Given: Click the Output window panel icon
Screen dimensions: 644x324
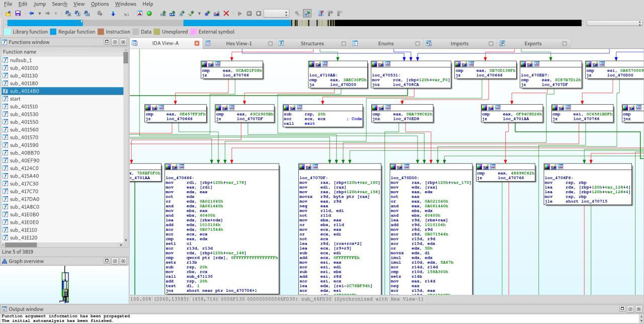Looking at the screenshot, I should coord(4,309).
